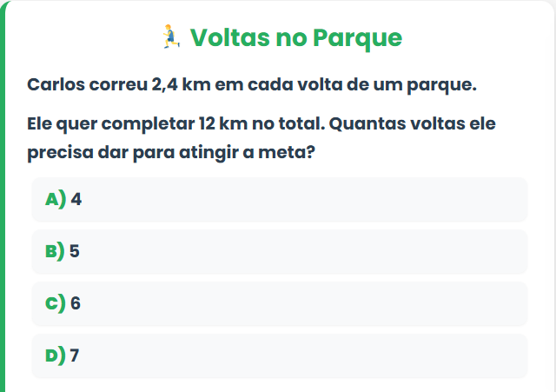Click the green 'B)' letter label
Screen dimensions: 556x392
click(x=55, y=251)
